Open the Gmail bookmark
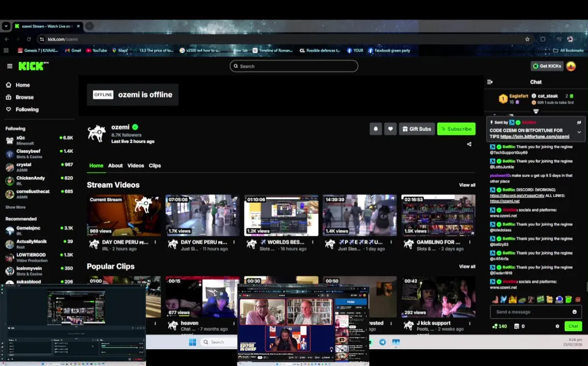This screenshot has height=366, width=588. [73, 50]
